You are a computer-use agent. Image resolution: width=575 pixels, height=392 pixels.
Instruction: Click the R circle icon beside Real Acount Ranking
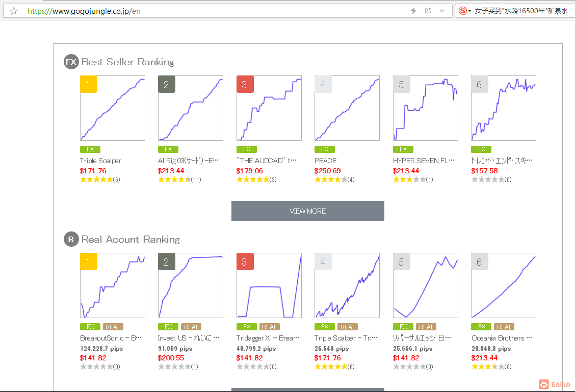[x=71, y=240]
